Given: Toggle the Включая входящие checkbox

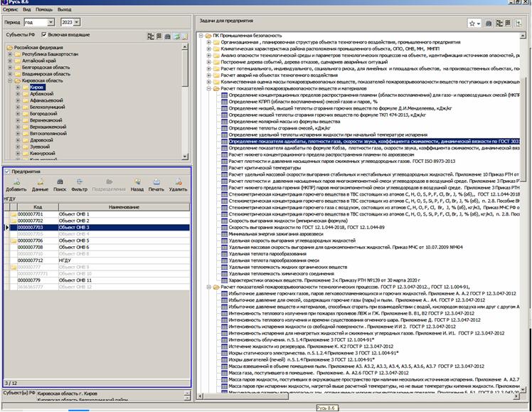Looking at the screenshot, I should (x=44, y=35).
